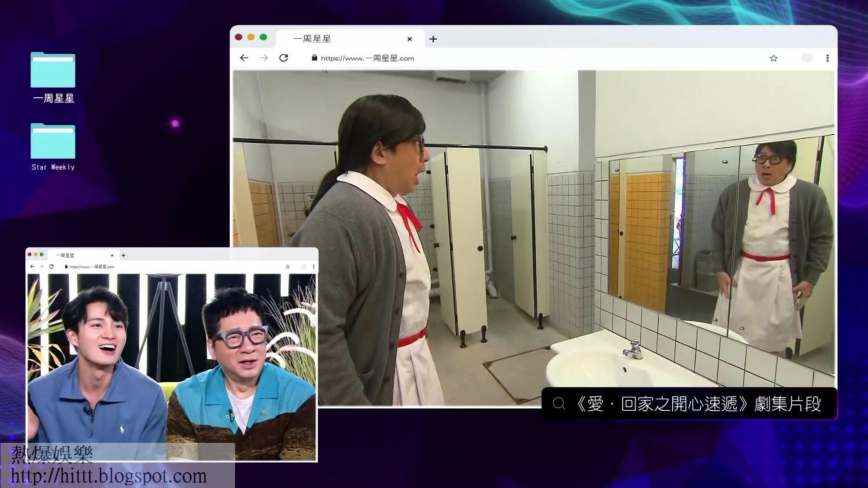Screen dimensions: 868x488
Task: Click the address bar URL in the large browser
Action: 367,58
